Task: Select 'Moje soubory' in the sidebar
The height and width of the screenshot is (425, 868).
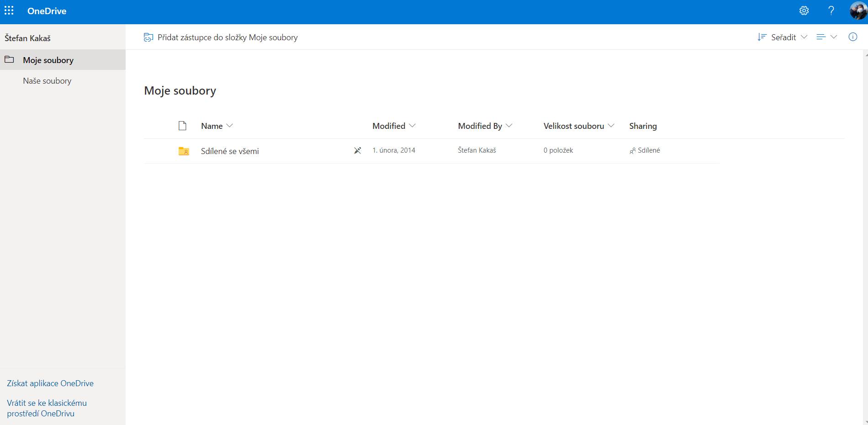Action: (x=48, y=59)
